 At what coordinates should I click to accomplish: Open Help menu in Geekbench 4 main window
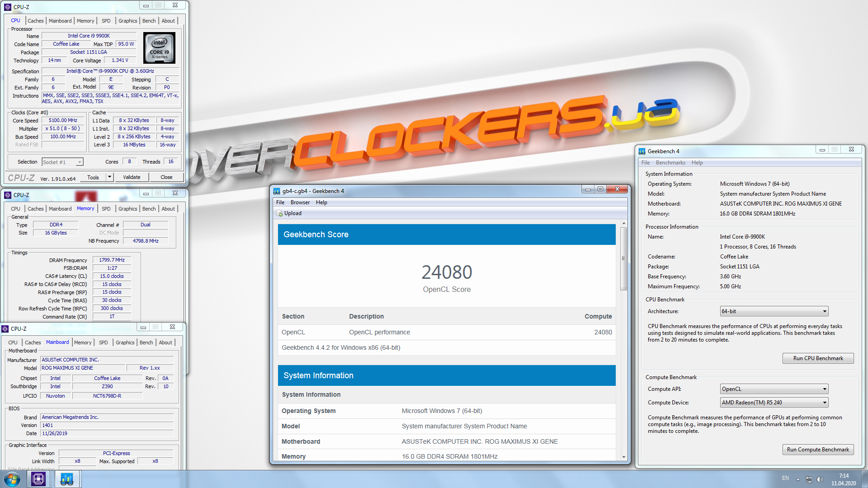coord(697,163)
